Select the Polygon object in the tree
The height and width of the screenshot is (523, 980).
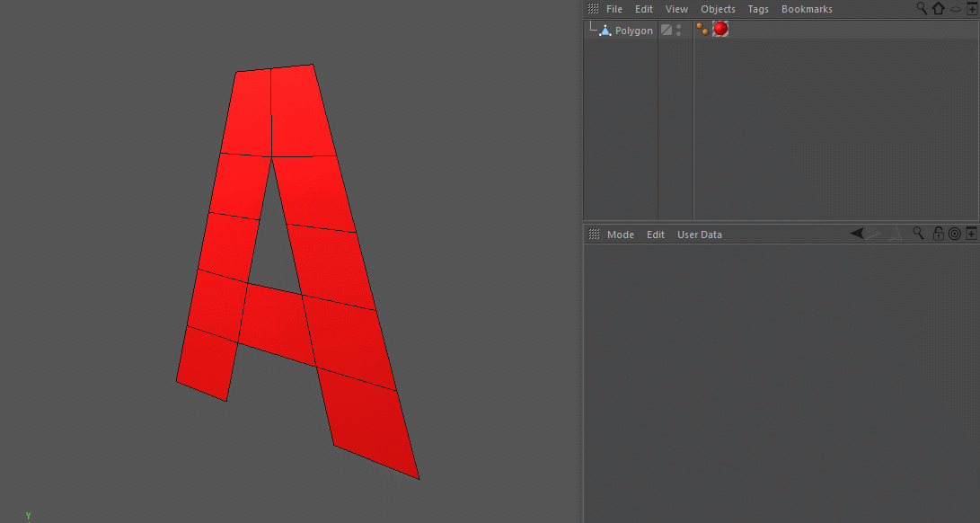633,31
